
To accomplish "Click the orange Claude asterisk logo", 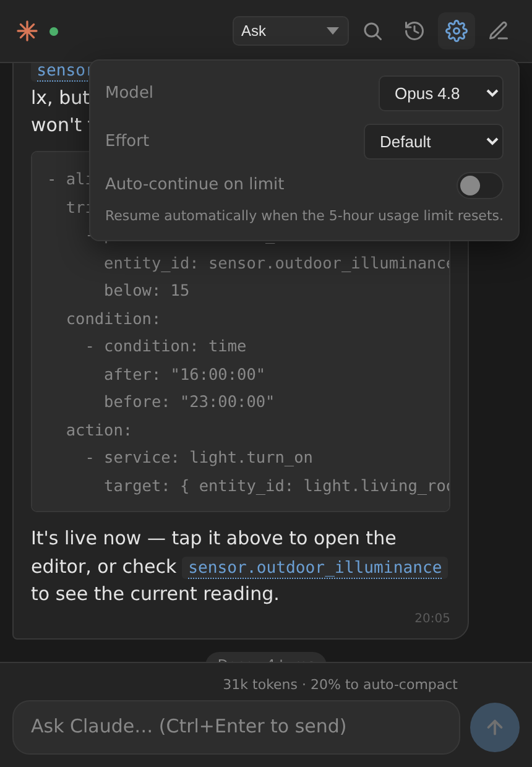I will [x=27, y=31].
